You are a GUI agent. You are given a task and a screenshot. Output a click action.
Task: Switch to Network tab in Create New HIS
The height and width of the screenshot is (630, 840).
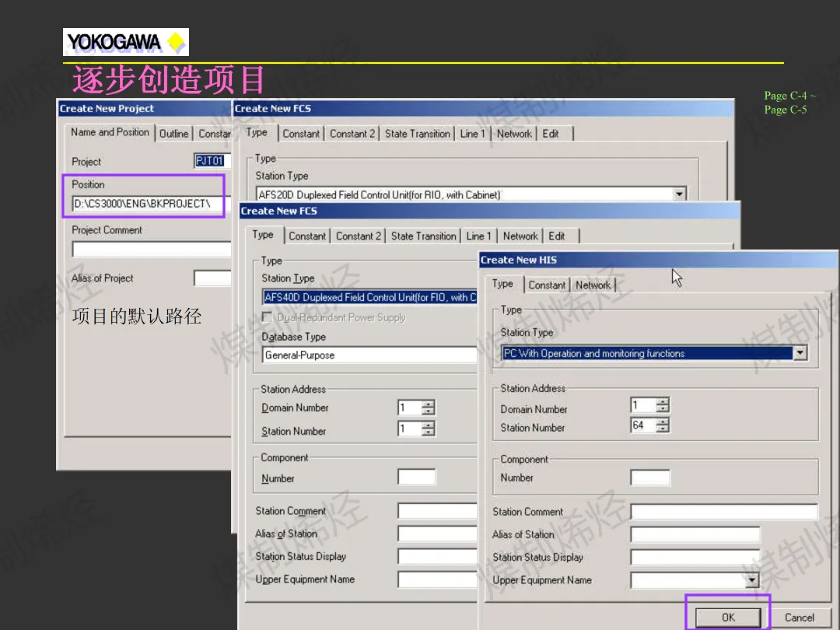[593, 285]
